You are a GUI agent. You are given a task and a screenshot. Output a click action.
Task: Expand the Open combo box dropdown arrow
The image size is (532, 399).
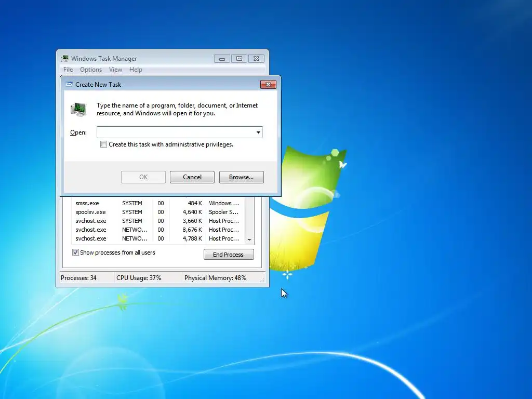pyautogui.click(x=258, y=132)
